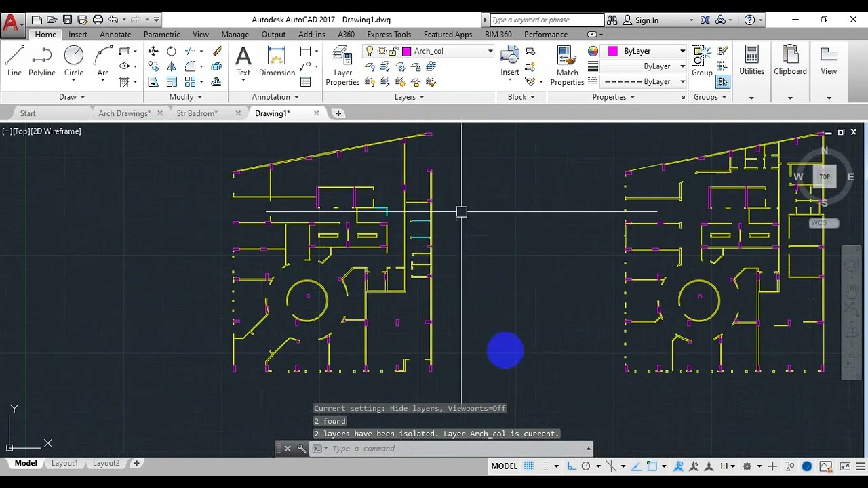868x488 pixels.
Task: Expand the Modify panel
Action: (x=185, y=97)
